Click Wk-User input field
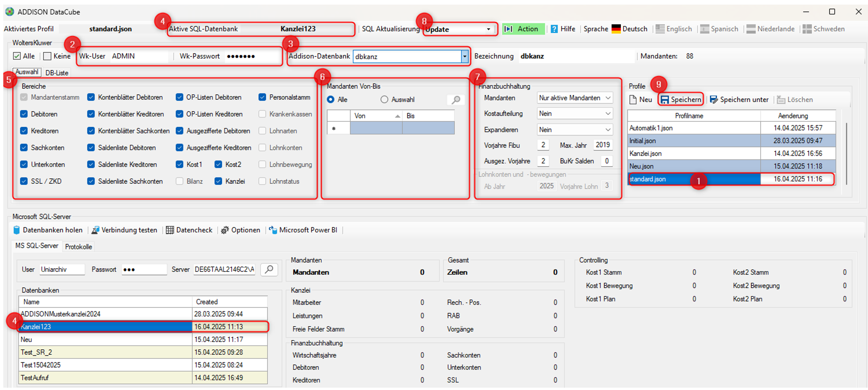 click(x=139, y=56)
